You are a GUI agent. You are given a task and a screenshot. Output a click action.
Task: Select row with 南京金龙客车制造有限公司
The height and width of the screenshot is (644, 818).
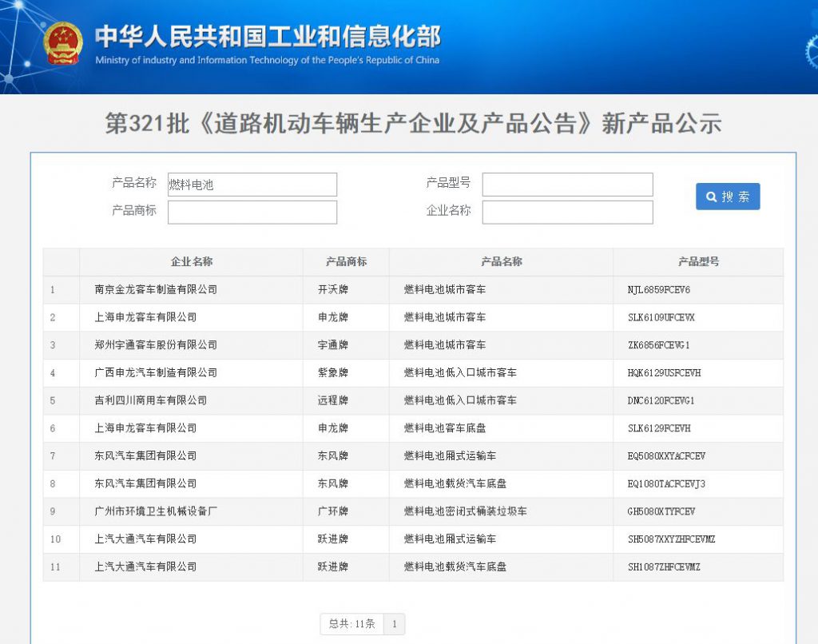coord(156,290)
